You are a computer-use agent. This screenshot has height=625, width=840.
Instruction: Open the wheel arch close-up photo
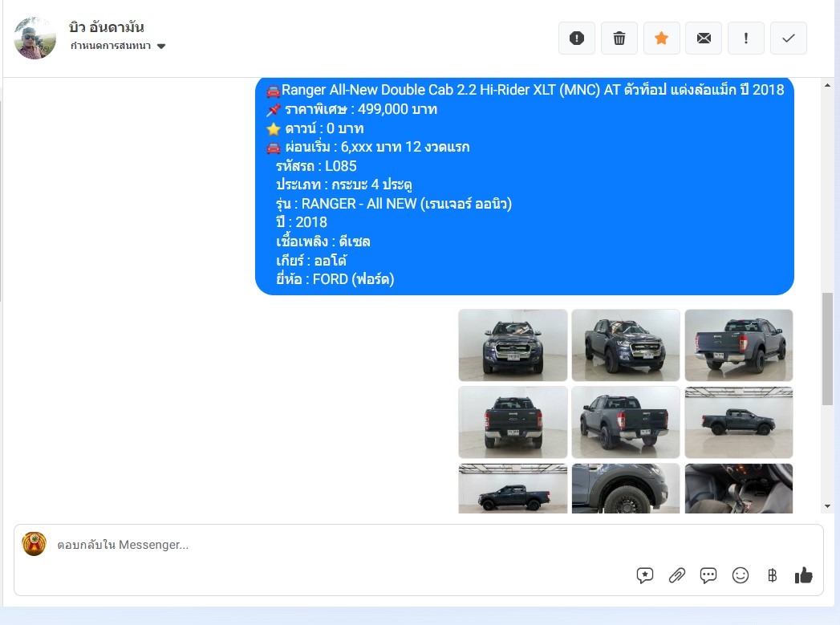click(626, 489)
